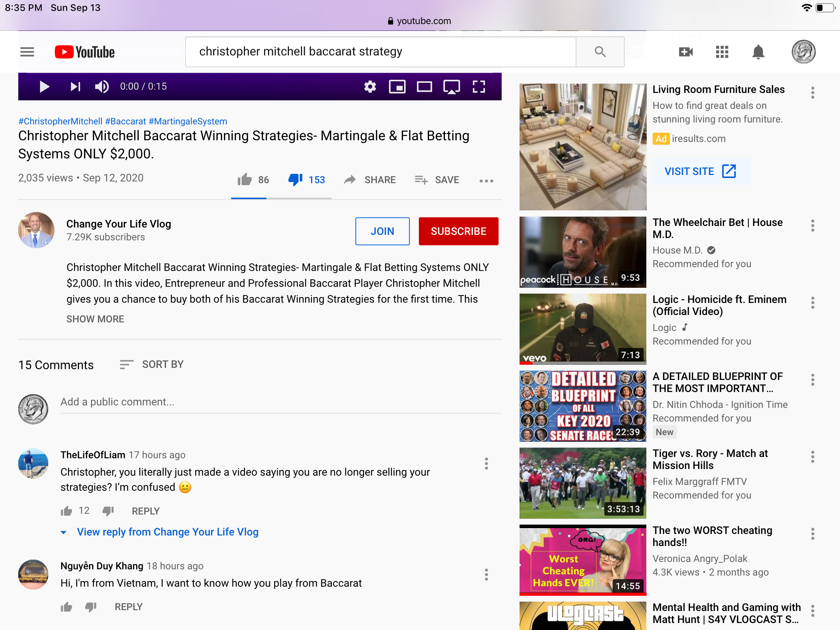Open options for TheLifeOfLiam's comment

point(486,464)
